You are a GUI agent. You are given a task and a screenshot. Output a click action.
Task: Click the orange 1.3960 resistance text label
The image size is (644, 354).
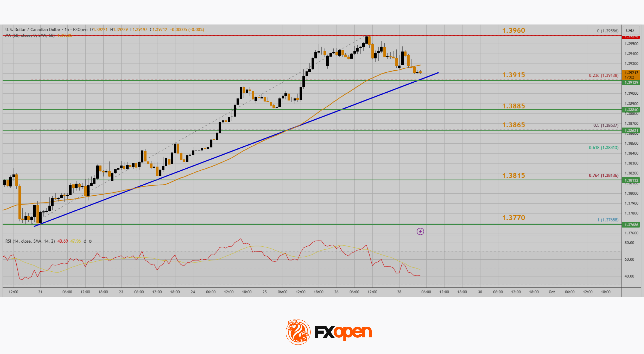click(514, 30)
